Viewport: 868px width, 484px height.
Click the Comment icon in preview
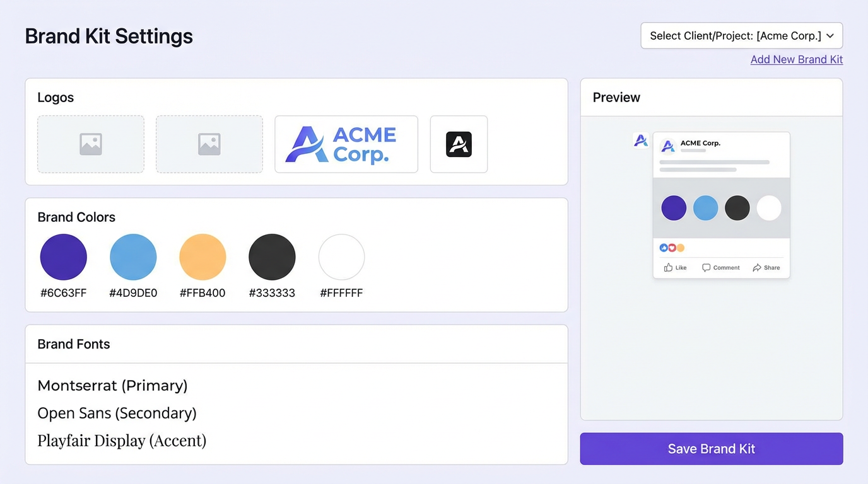coord(706,268)
